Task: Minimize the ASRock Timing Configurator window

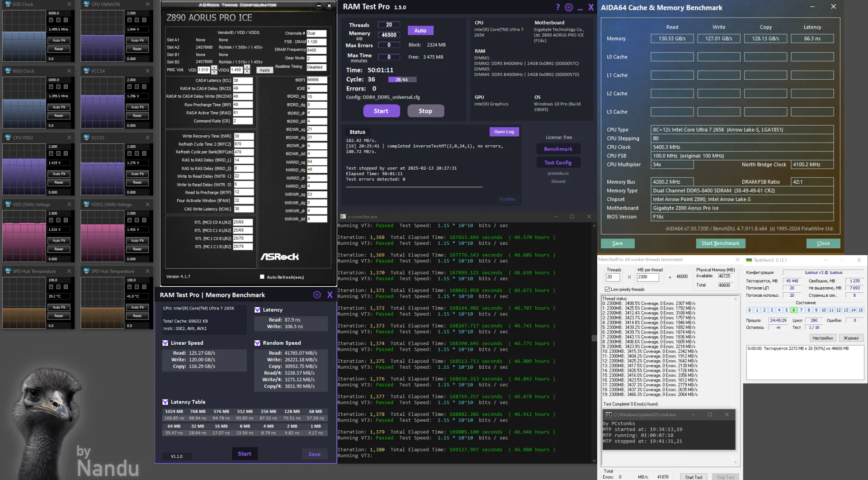Action: point(319,5)
